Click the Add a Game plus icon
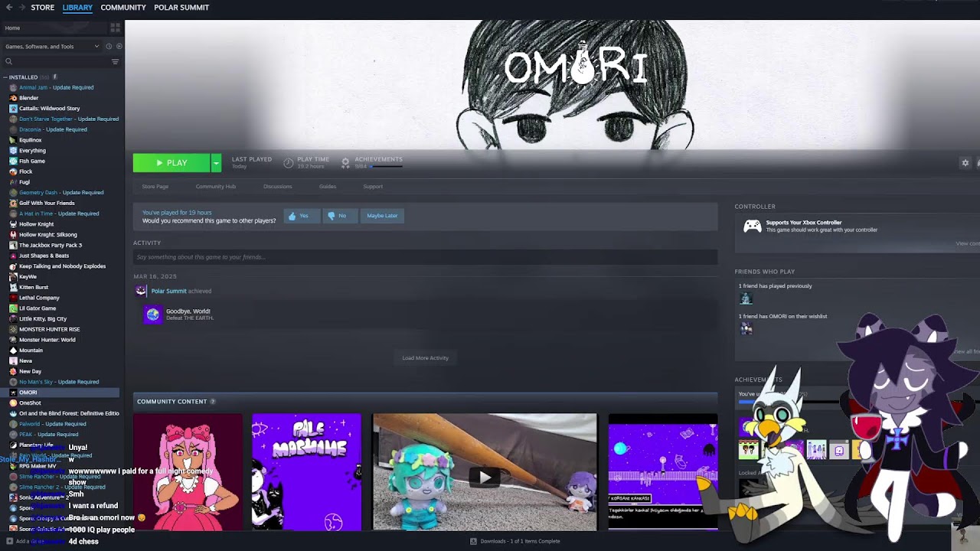This screenshot has width=980, height=551. tap(9, 541)
